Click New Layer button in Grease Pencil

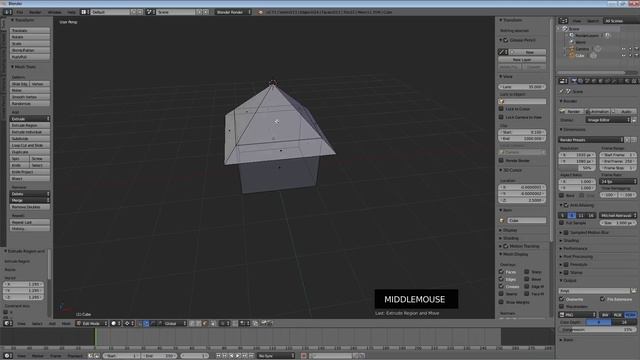(x=522, y=60)
